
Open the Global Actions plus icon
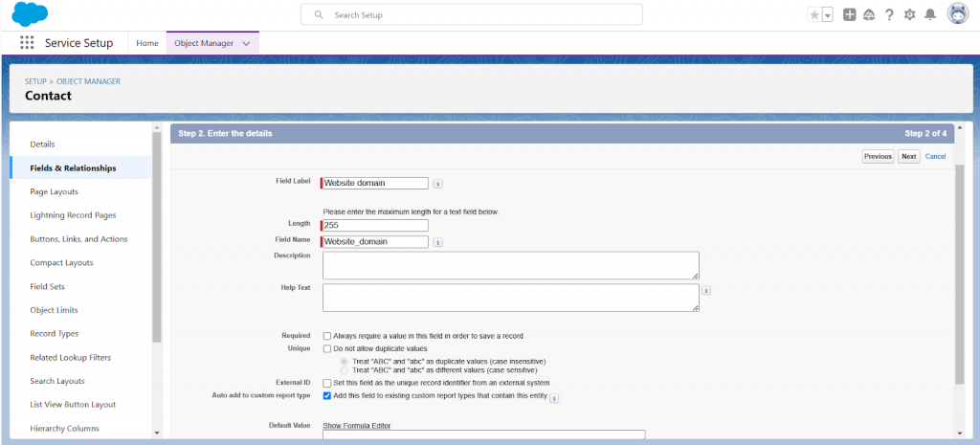pyautogui.click(x=849, y=15)
